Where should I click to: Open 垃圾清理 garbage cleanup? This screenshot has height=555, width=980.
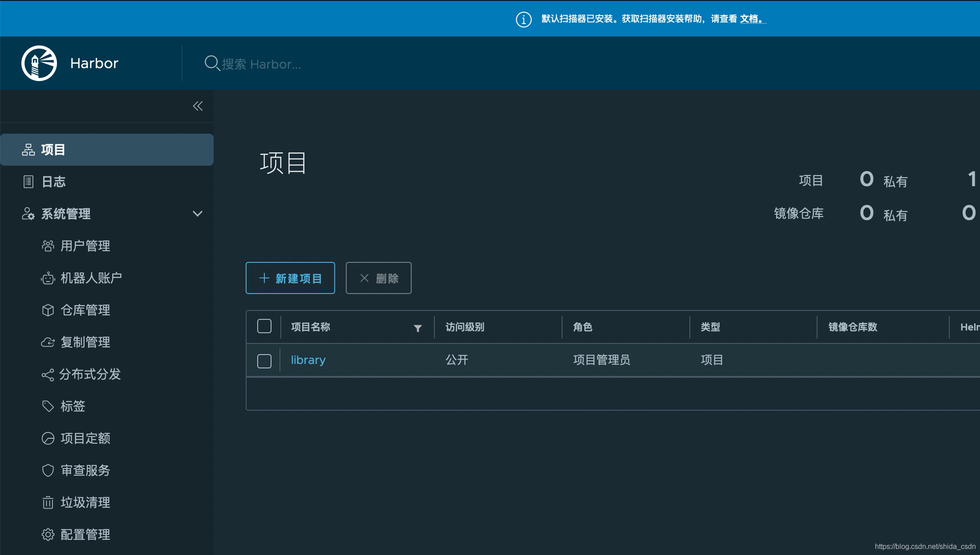pos(85,502)
